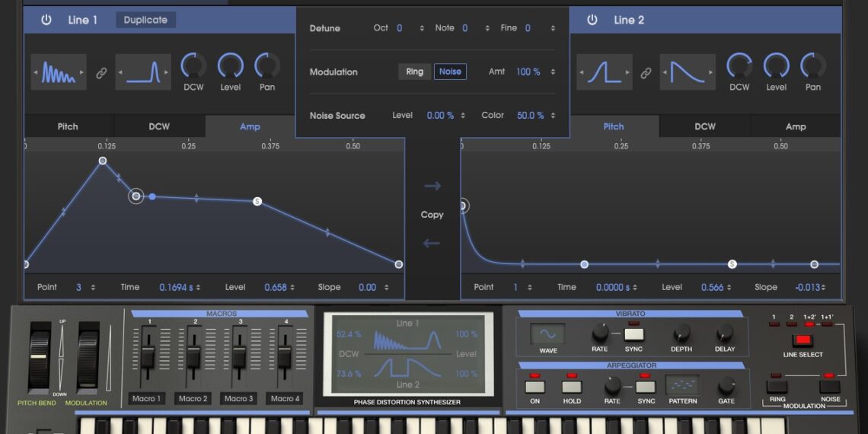Open Line 1 DCW envelope tab
Image resolution: width=868 pixels, height=434 pixels.
[x=159, y=126]
